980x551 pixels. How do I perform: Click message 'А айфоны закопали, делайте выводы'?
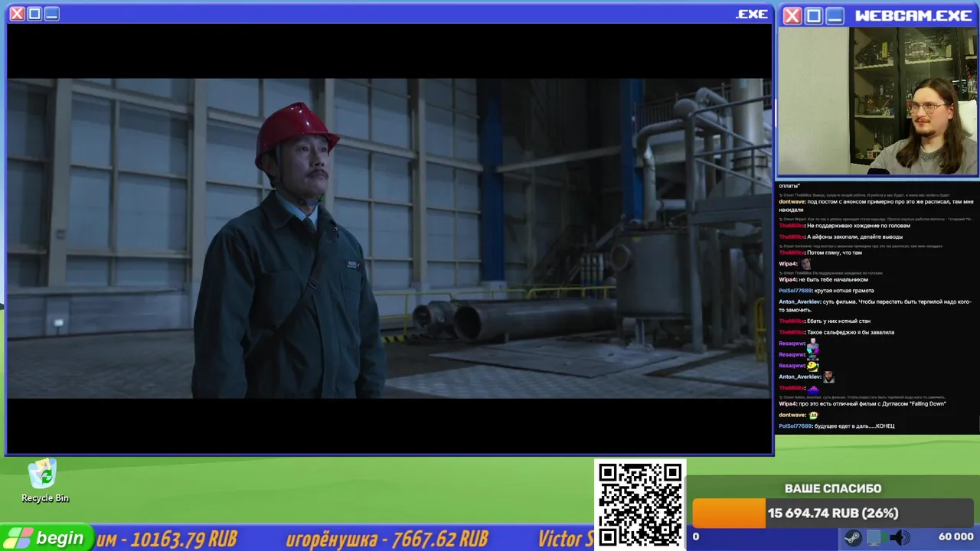[x=854, y=237]
